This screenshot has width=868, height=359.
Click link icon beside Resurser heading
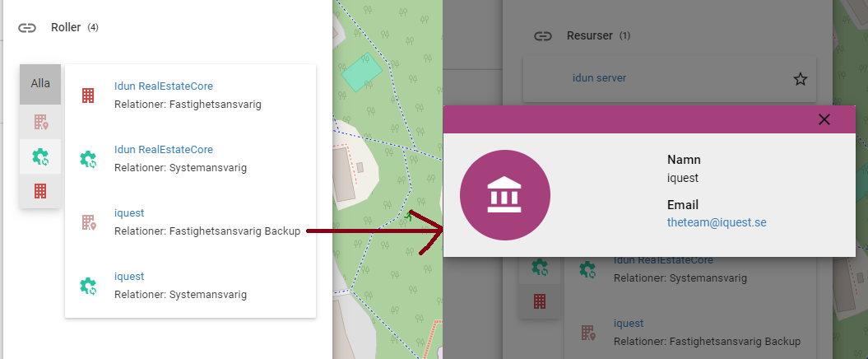(x=543, y=36)
